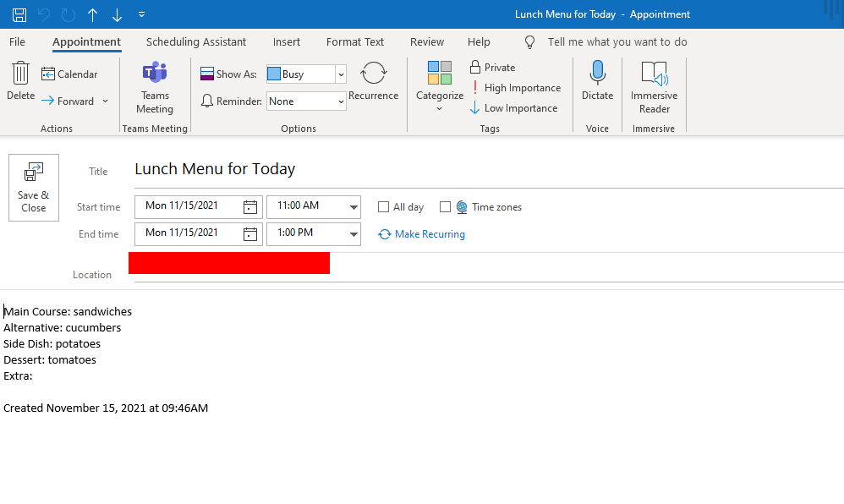Open the File menu
The width and height of the screenshot is (844, 504).
(17, 42)
